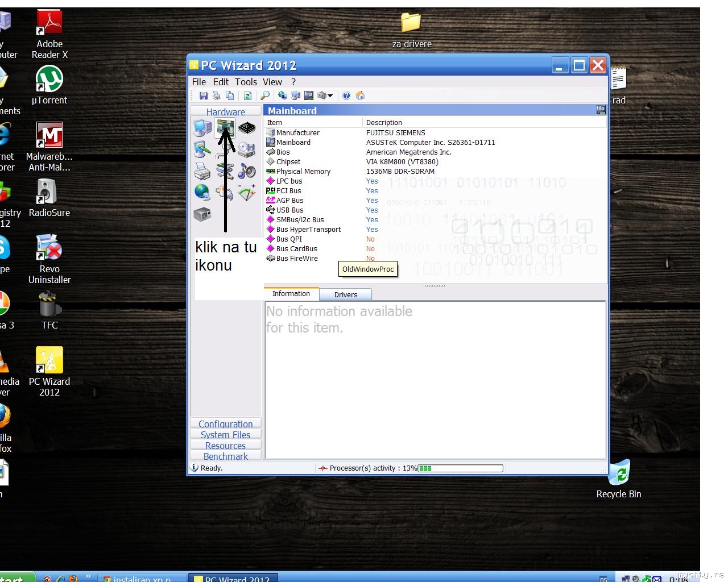Image resolution: width=728 pixels, height=582 pixels.
Task: Select the Voltage gauge icon in Hardware panel
Action: tap(247, 192)
